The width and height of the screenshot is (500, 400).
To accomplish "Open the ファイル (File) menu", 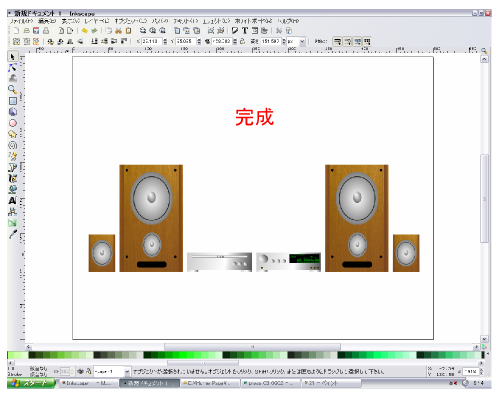I will 21,21.
